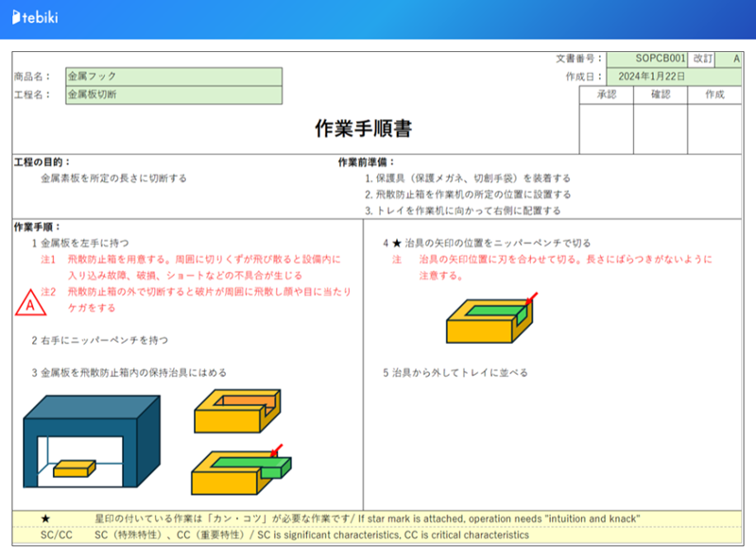Click the 工程名 label

point(32,95)
